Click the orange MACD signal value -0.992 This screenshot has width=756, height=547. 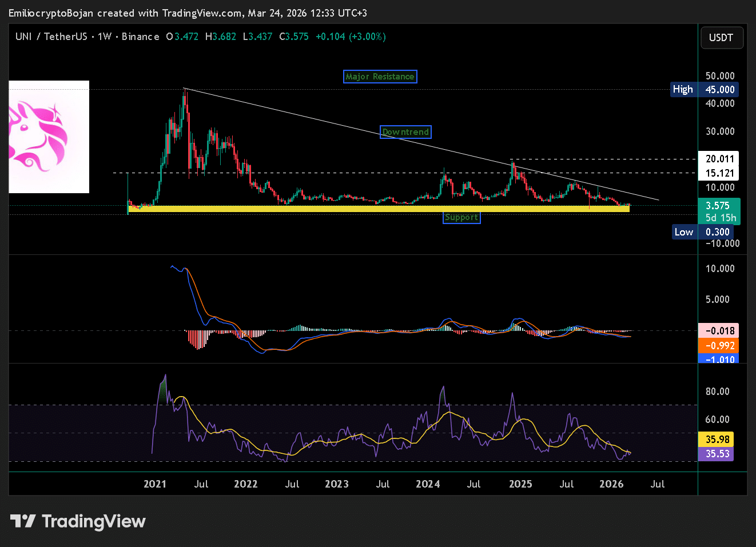[719, 346]
